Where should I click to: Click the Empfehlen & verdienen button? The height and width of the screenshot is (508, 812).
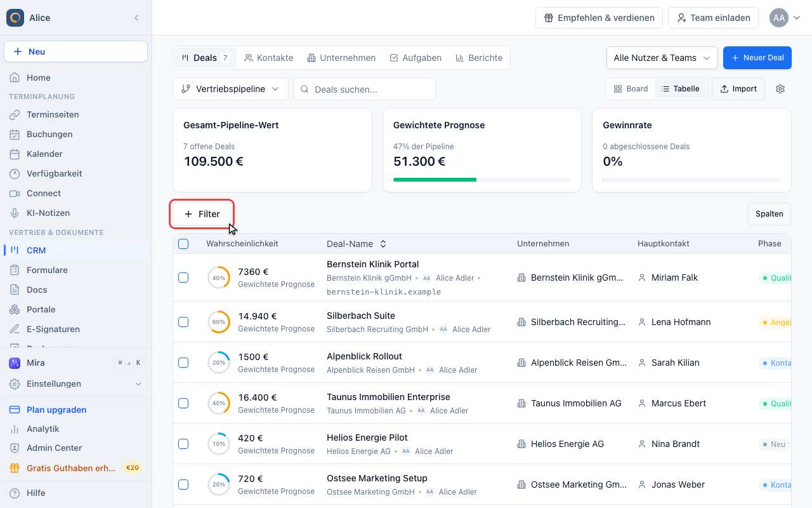pyautogui.click(x=599, y=18)
